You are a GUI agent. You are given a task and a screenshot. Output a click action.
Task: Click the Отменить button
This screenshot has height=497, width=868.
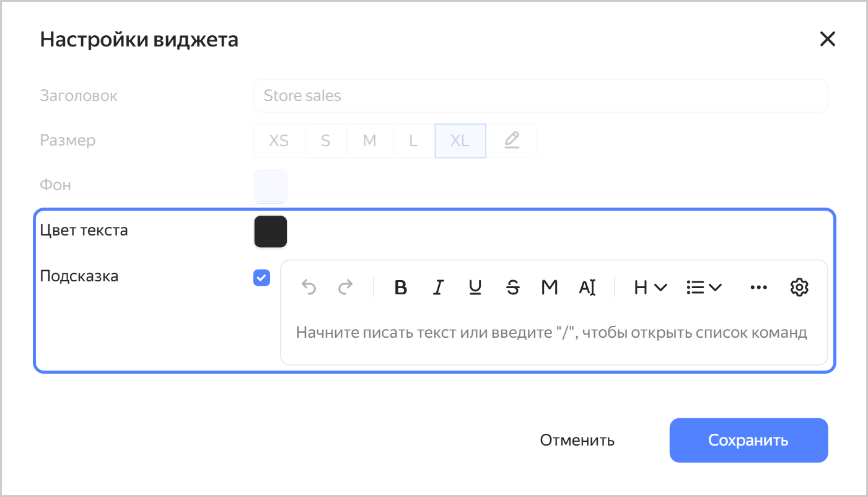pyautogui.click(x=576, y=440)
